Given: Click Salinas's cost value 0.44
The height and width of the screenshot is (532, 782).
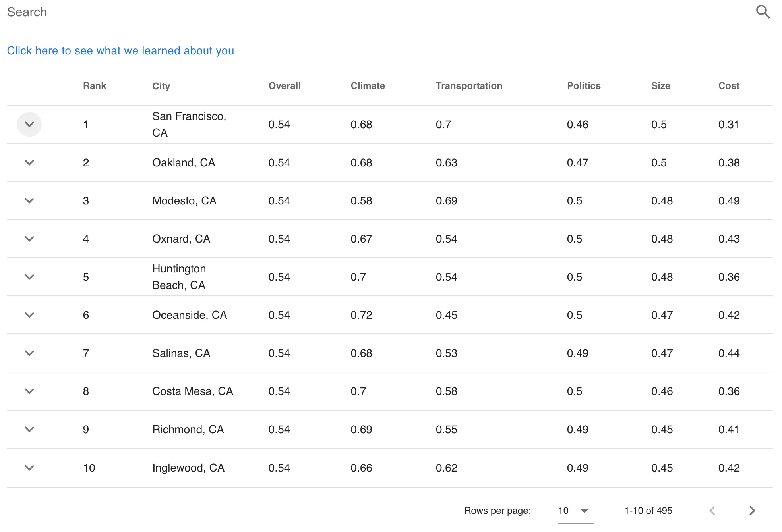Looking at the screenshot, I should tap(729, 353).
